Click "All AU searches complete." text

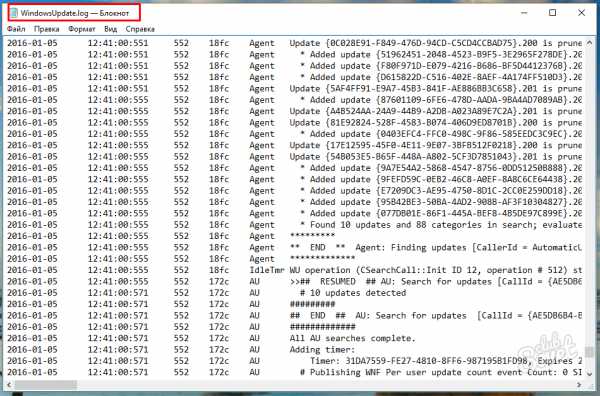pyautogui.click(x=352, y=339)
